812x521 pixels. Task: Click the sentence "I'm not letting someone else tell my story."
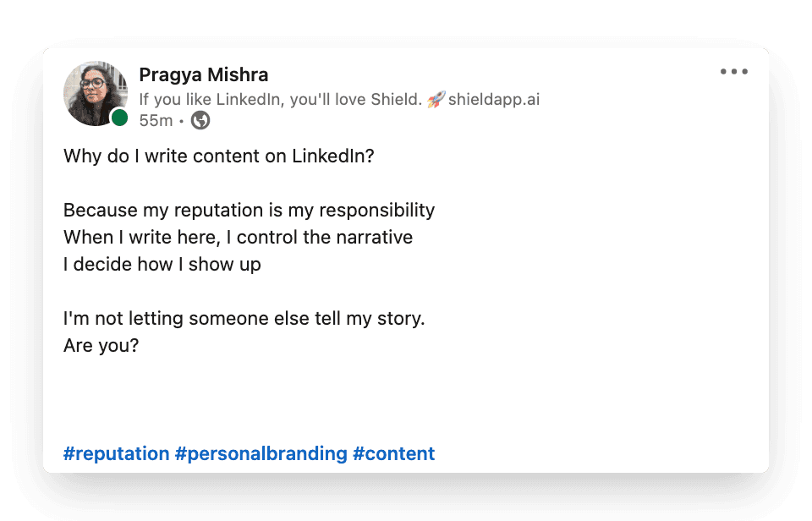[x=244, y=319]
